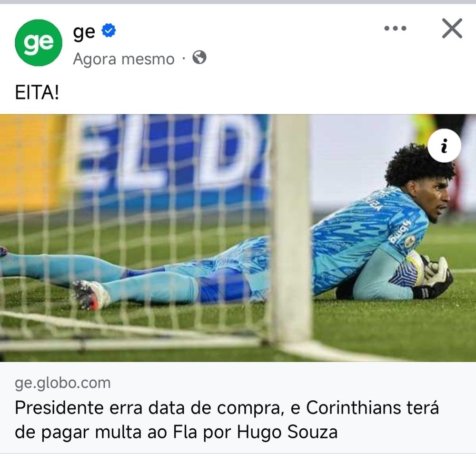Close the post with the X icon
The width and height of the screenshot is (476, 454).
click(452, 28)
